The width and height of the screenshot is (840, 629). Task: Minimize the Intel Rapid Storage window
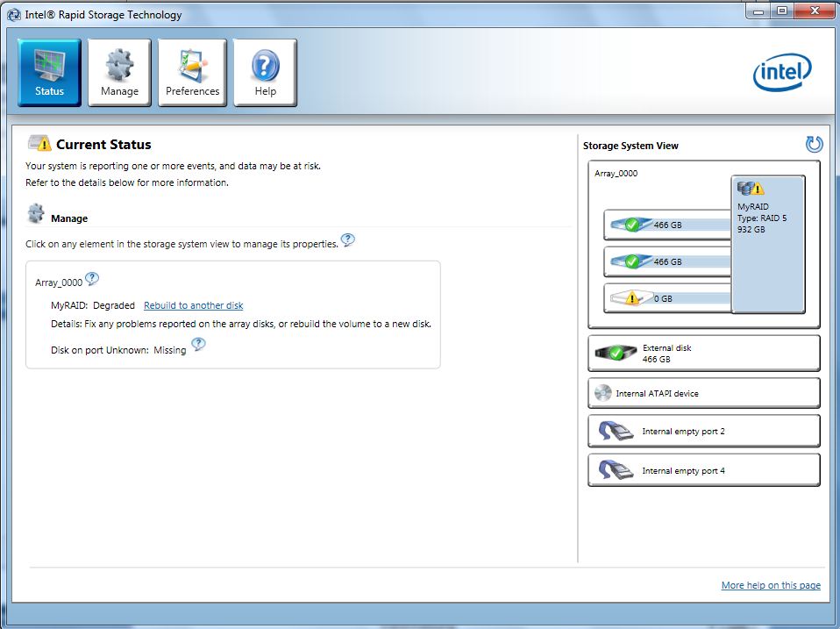(758, 11)
